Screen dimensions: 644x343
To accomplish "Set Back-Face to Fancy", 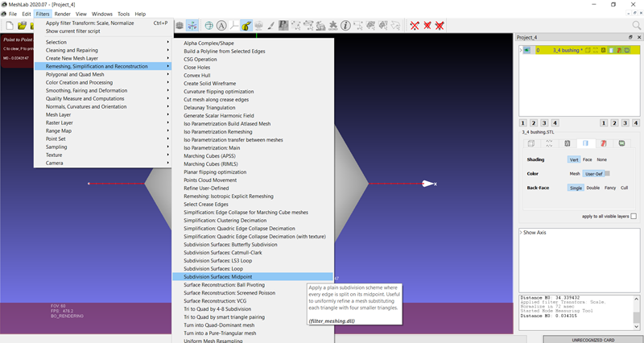I will point(610,188).
